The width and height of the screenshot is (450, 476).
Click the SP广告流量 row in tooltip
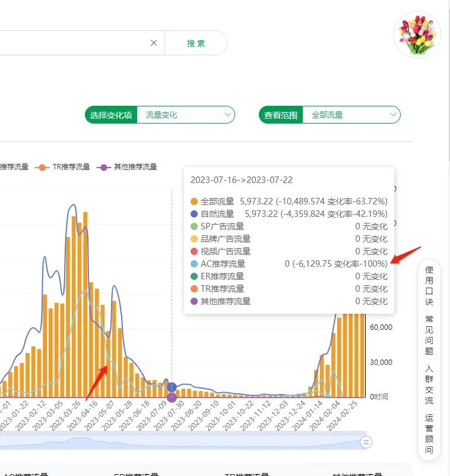click(x=289, y=226)
